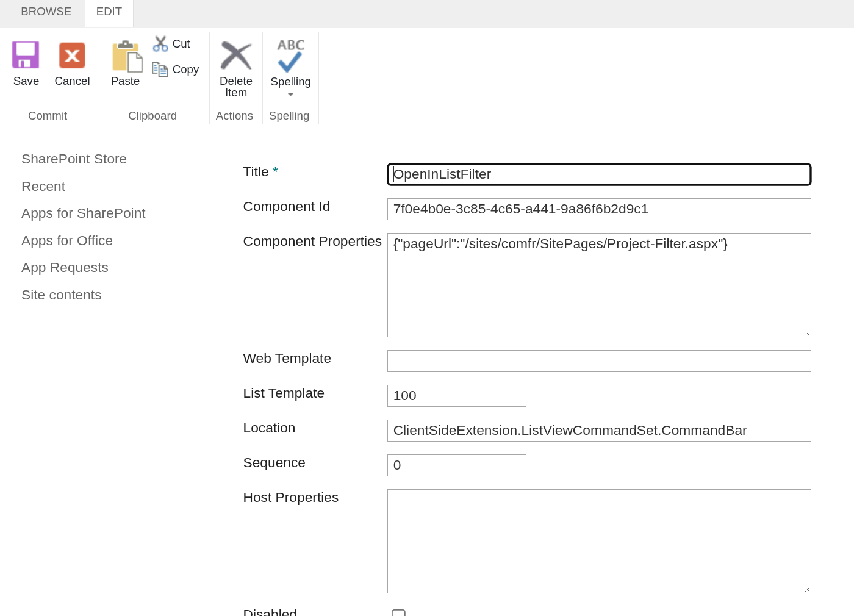Click the Commit group label
This screenshot has width=854, height=616.
(x=48, y=116)
